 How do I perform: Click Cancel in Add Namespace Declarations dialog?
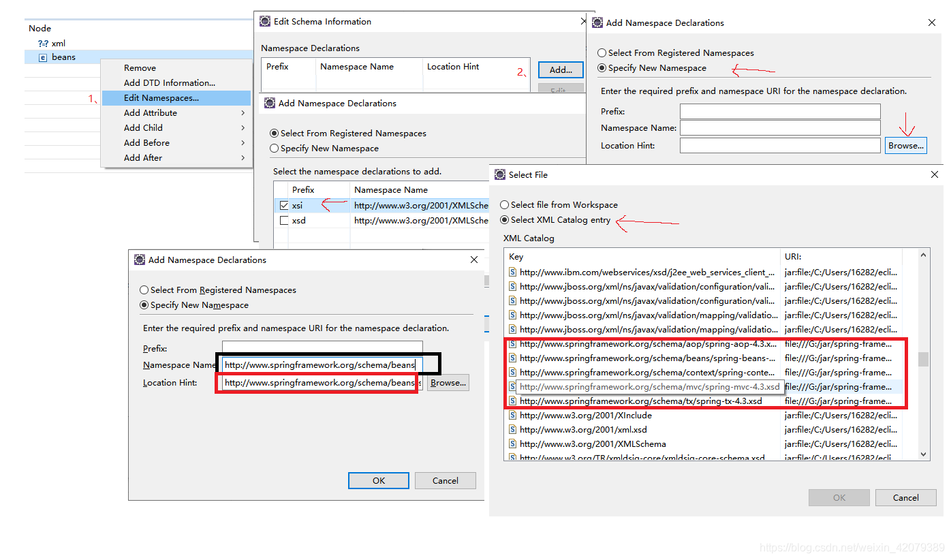tap(446, 480)
